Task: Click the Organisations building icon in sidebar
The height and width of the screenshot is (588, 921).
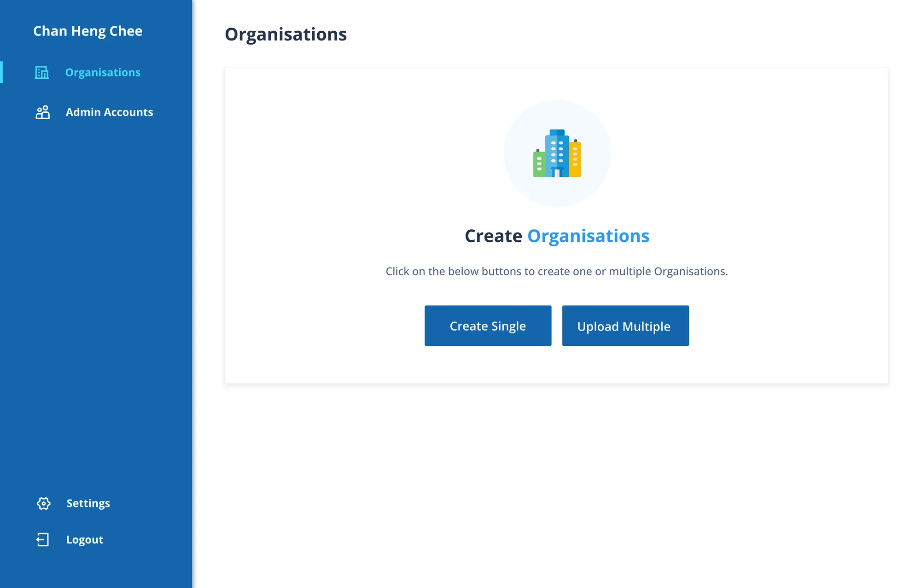Action: pyautogui.click(x=42, y=72)
